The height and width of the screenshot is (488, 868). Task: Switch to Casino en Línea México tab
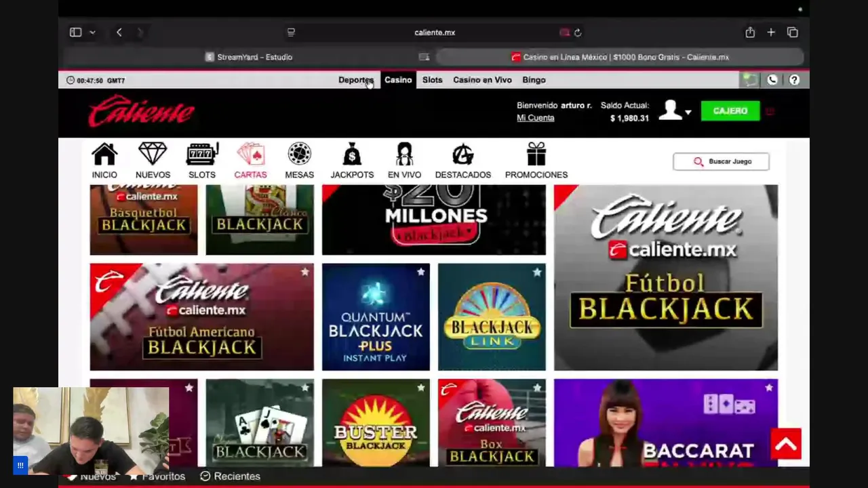coord(620,57)
